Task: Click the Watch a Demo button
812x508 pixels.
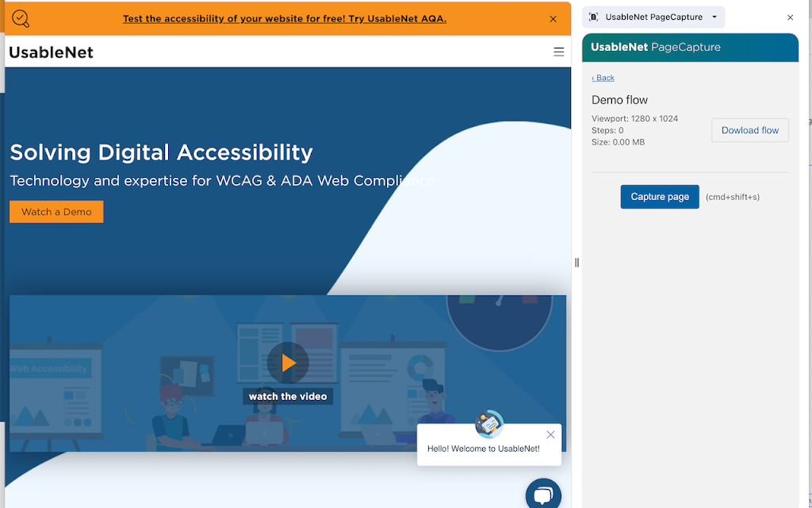Action: [56, 211]
